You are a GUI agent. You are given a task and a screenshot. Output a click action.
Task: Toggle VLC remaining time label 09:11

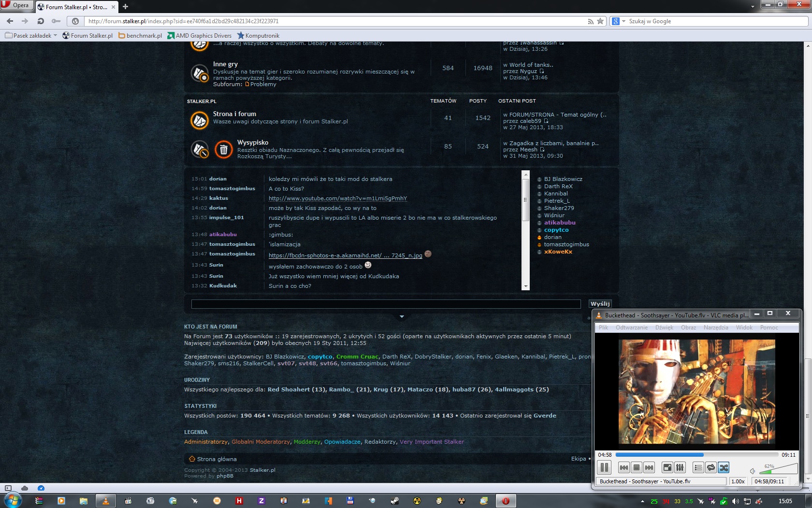[788, 455]
